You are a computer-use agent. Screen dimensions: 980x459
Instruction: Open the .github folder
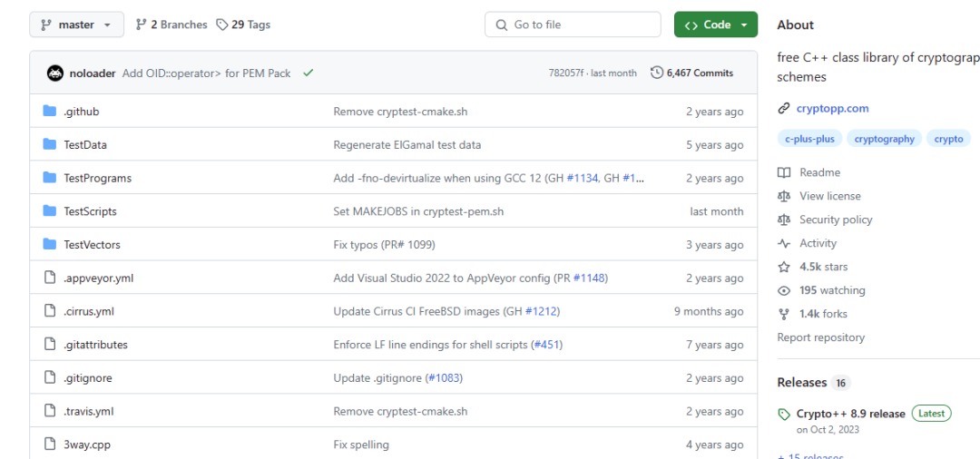[82, 112]
